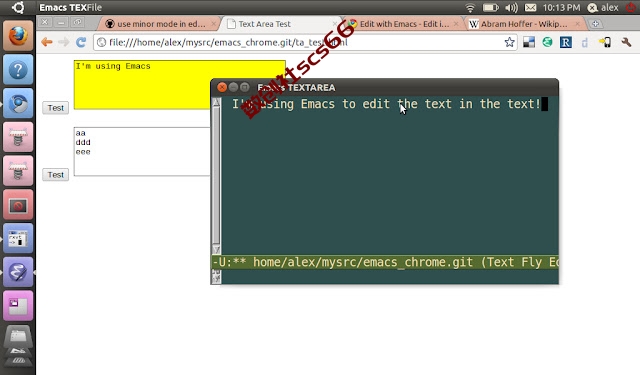Select the Text Area Test tab
This screenshot has width=640, height=375.
click(282, 24)
